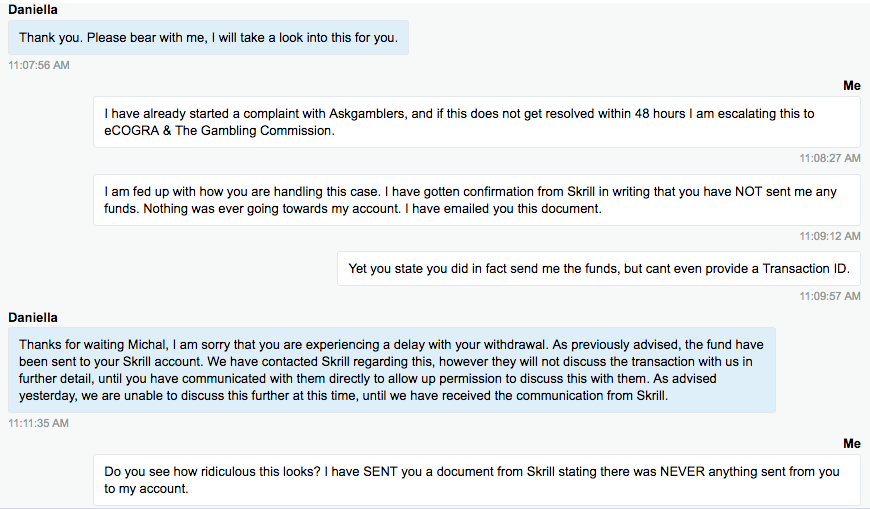Select the 11:09:57 AM timestamp
This screenshot has height=509, width=870.
[829, 296]
